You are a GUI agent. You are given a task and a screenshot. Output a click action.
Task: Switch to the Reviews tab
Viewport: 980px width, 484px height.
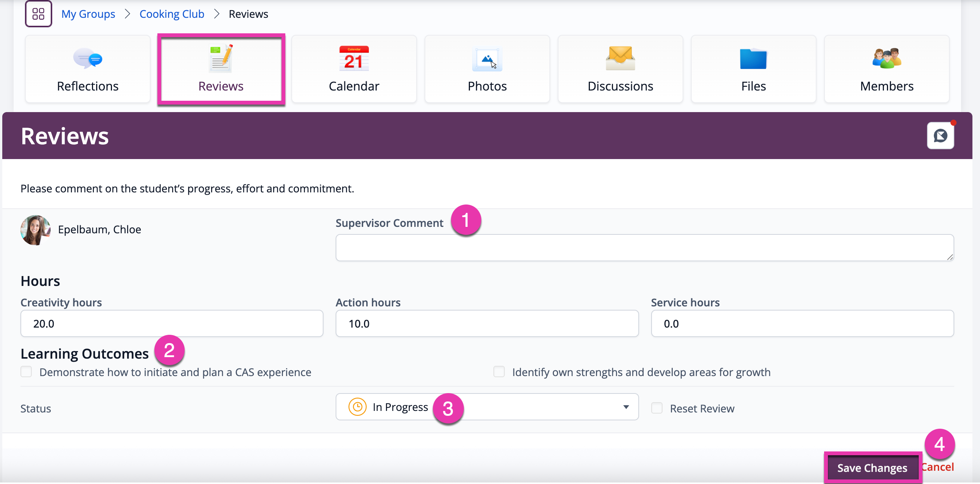[x=221, y=69]
